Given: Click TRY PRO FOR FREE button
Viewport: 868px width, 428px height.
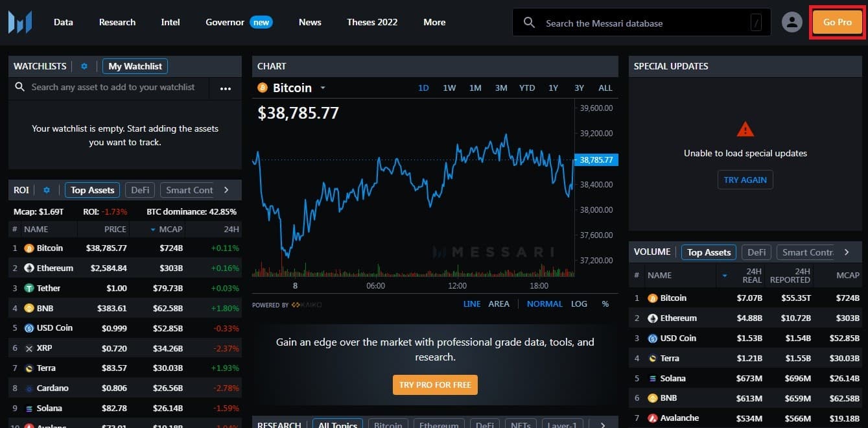Looking at the screenshot, I should tap(435, 385).
